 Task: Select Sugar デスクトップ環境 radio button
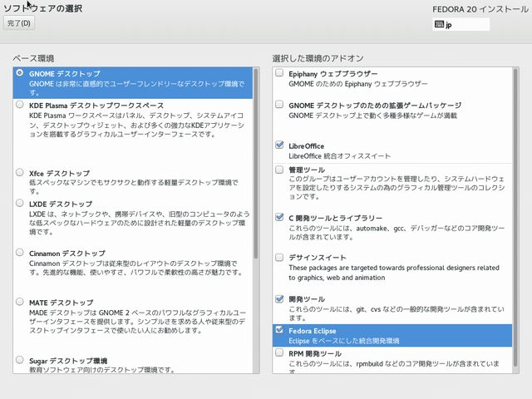20,360
